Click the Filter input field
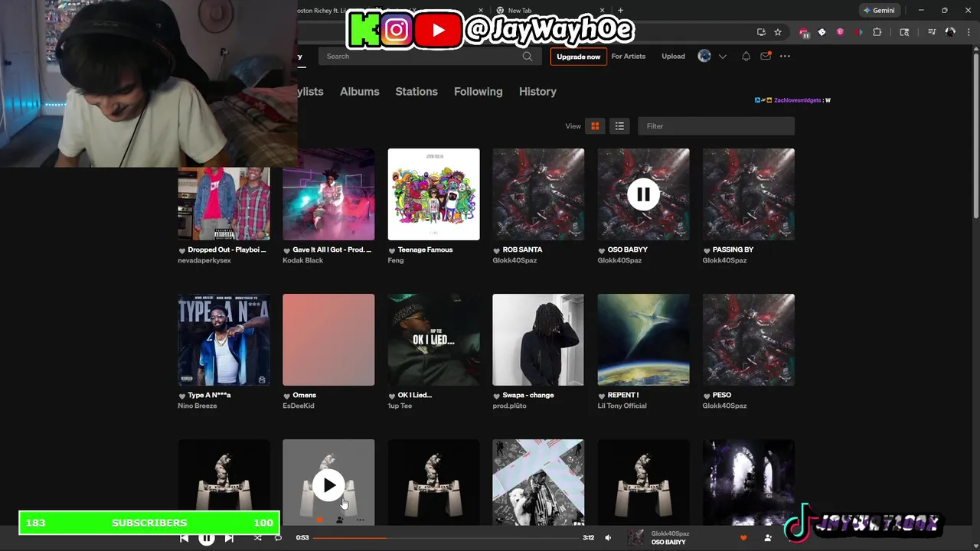This screenshot has height=551, width=980. (x=716, y=126)
